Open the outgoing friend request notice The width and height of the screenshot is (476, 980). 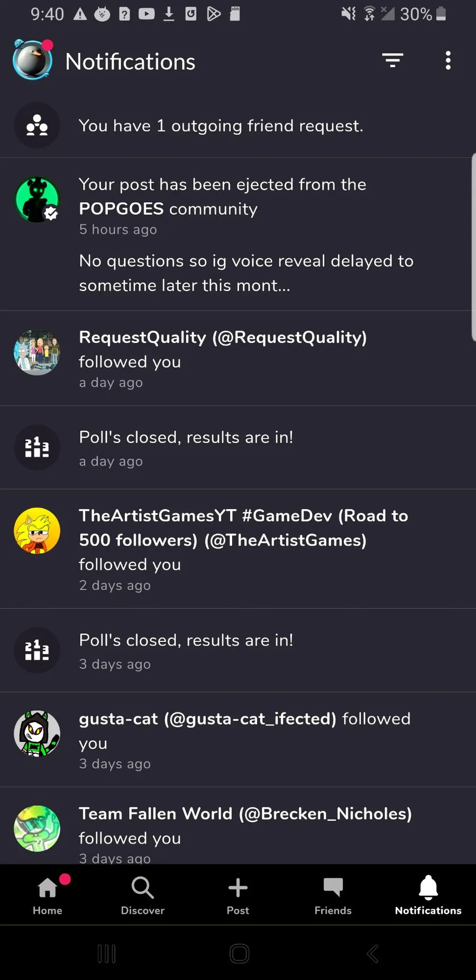(221, 126)
